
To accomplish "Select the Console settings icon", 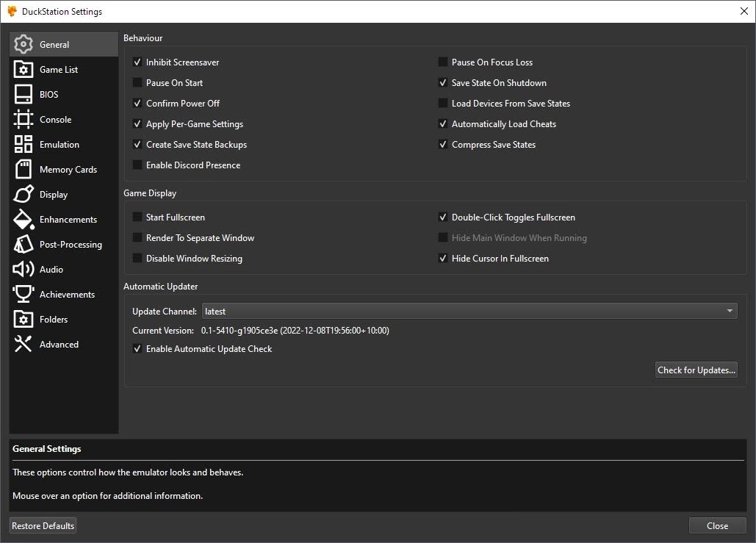I will [x=24, y=120].
